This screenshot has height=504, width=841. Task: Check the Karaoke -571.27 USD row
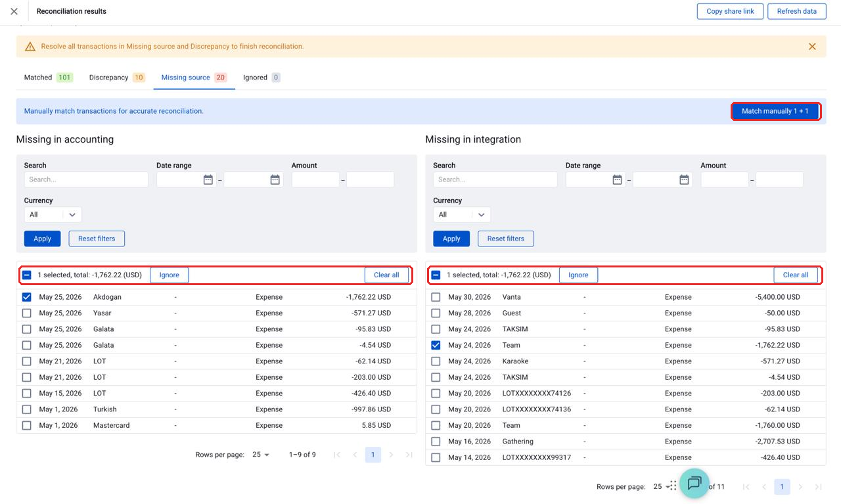pos(436,361)
